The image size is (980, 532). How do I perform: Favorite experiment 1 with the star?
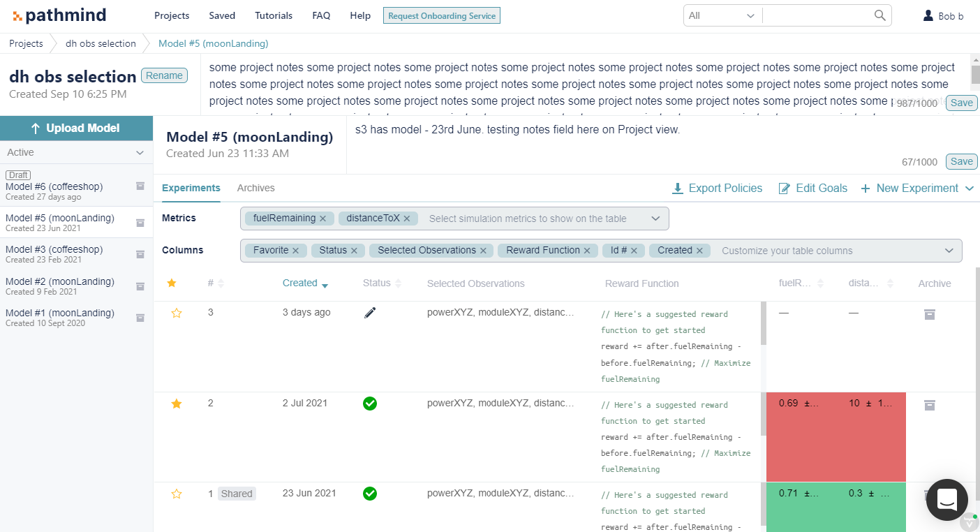177,494
